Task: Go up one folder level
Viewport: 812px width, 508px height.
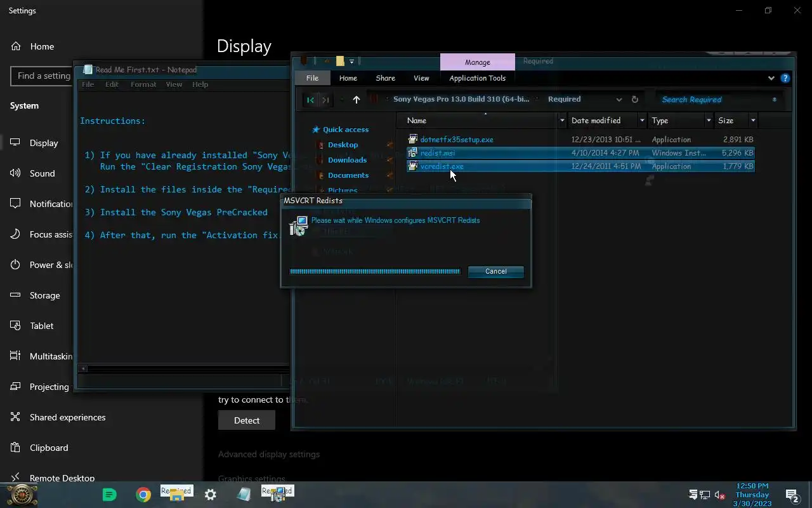Action: point(356,100)
